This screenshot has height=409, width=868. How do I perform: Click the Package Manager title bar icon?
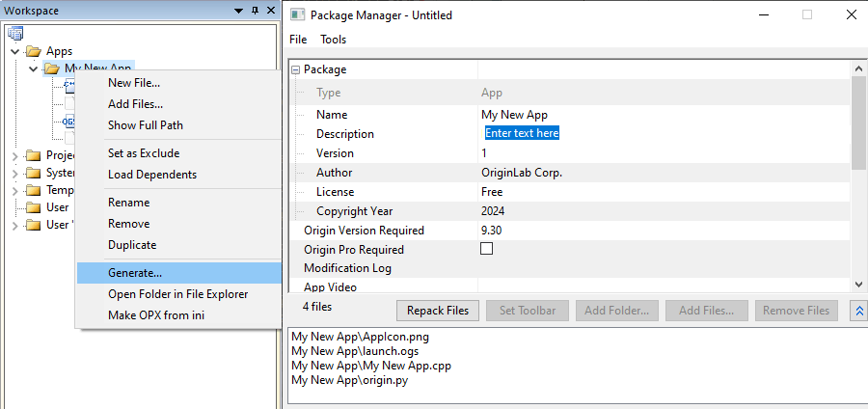coord(297,14)
